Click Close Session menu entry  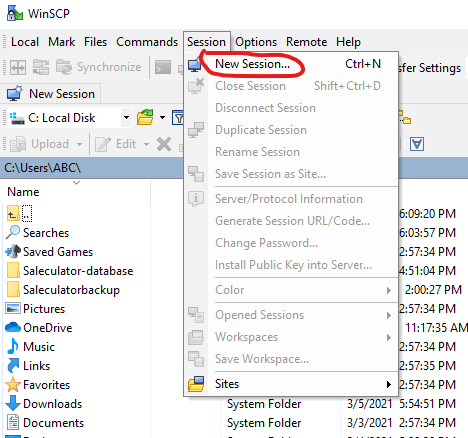(x=291, y=86)
